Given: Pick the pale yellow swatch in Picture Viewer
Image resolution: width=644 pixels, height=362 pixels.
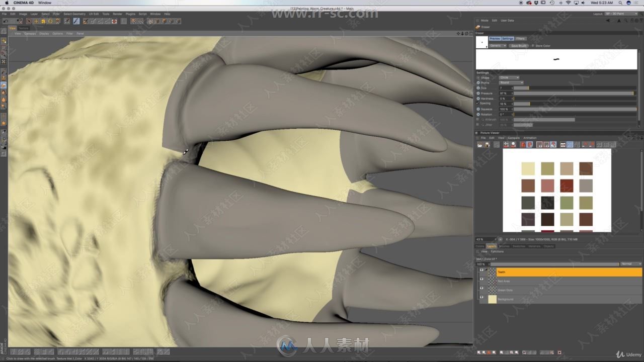Looking at the screenshot, I should click(528, 168).
